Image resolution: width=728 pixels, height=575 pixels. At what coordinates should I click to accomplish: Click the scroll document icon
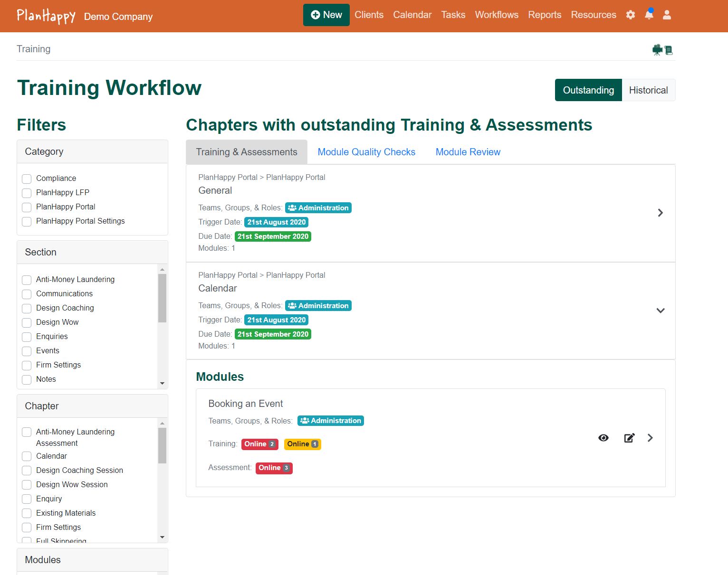[x=669, y=50]
